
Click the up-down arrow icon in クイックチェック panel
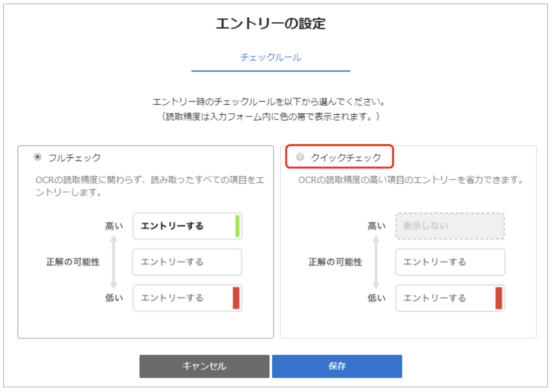coord(376,262)
